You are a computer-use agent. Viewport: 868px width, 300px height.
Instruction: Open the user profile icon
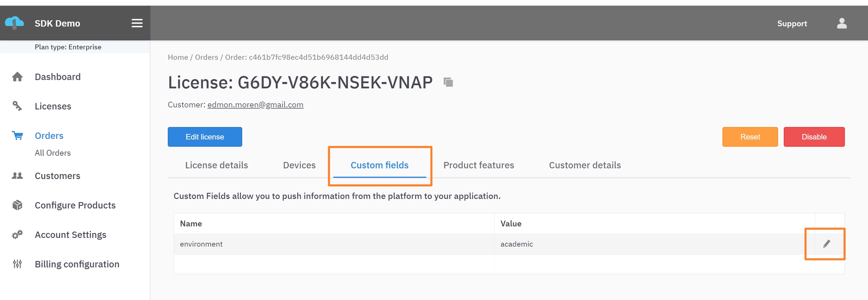coord(842,23)
